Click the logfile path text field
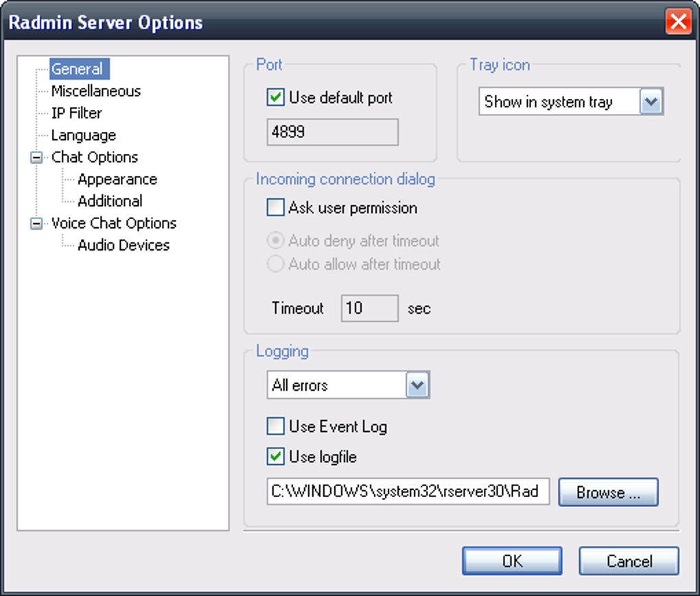The image size is (700, 596). point(408,492)
